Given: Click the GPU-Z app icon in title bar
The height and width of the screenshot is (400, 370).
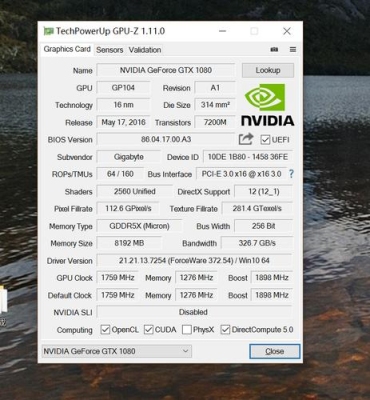Looking at the screenshot, I should point(48,31).
